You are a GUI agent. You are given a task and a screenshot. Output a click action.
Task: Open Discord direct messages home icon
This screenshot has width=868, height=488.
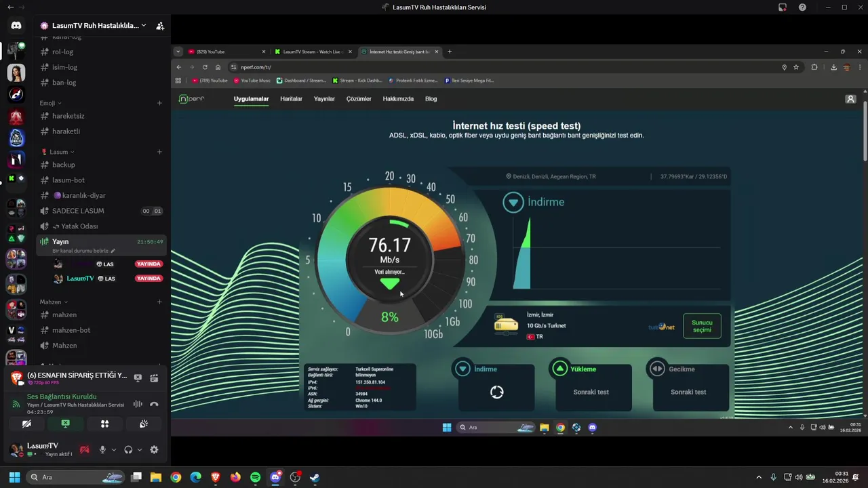16,25
